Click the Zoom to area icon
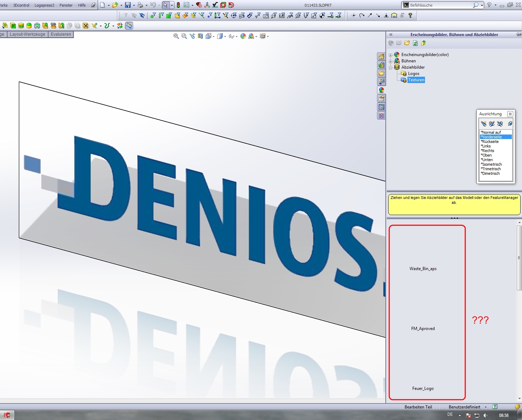Screen dimensions: 522x420 (184, 36)
